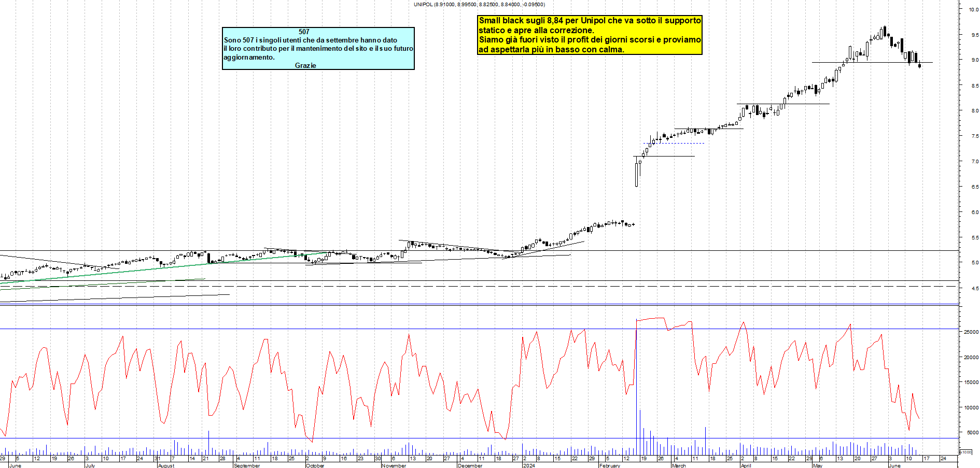This screenshot has height=468, width=980.
Task: Click the 20000 indicator axis label
Action: (971, 357)
